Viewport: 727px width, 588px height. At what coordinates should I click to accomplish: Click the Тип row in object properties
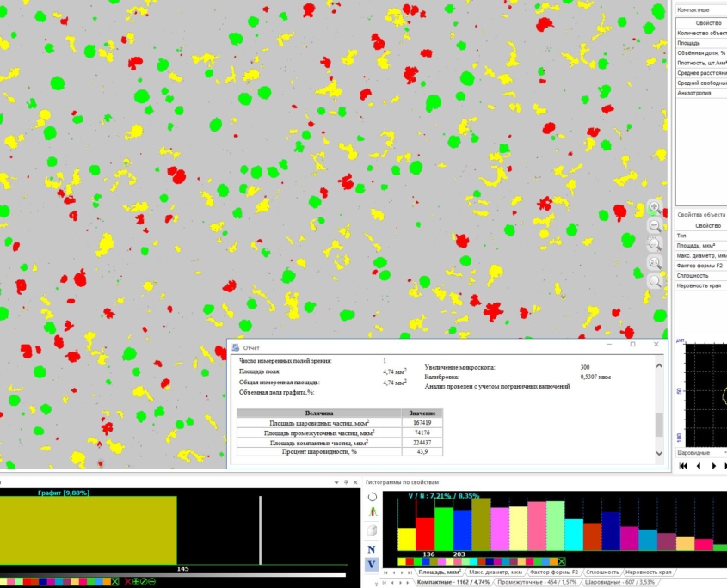[x=701, y=236]
